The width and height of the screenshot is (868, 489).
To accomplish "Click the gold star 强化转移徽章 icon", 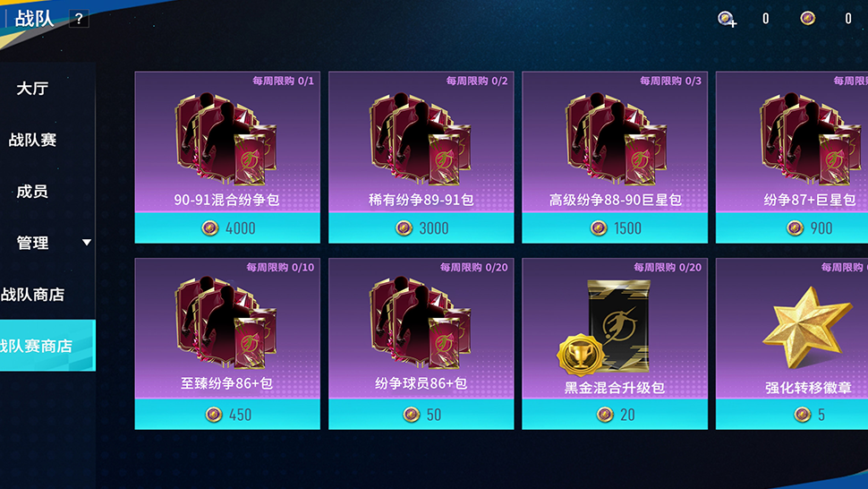I will pyautogui.click(x=807, y=328).
